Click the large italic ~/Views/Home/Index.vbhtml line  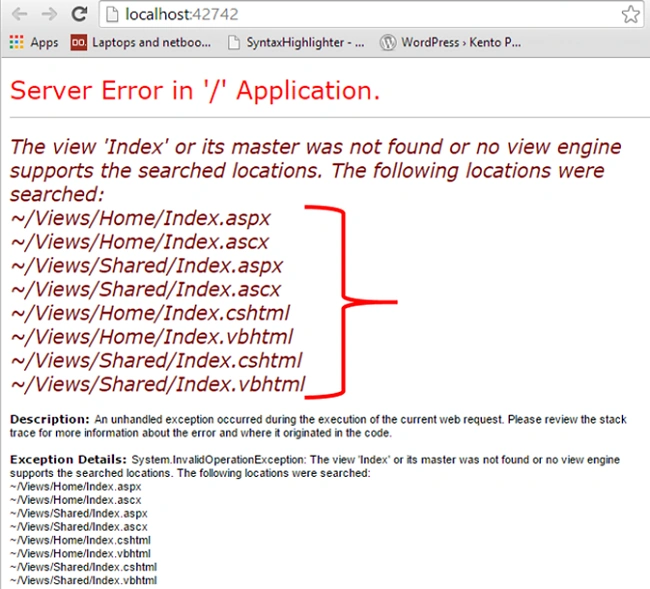tap(152, 337)
